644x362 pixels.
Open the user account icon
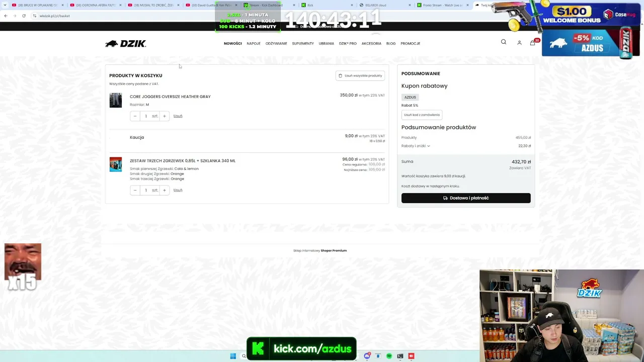519,43
